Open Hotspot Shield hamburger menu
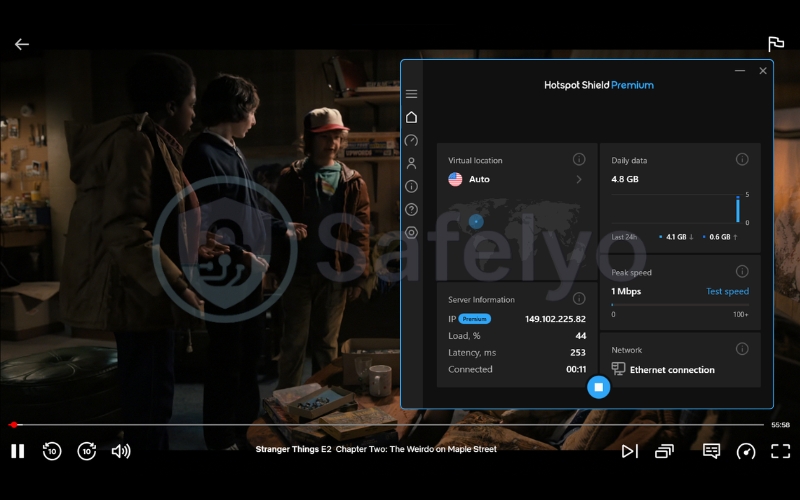This screenshot has height=500, width=800. pos(411,94)
